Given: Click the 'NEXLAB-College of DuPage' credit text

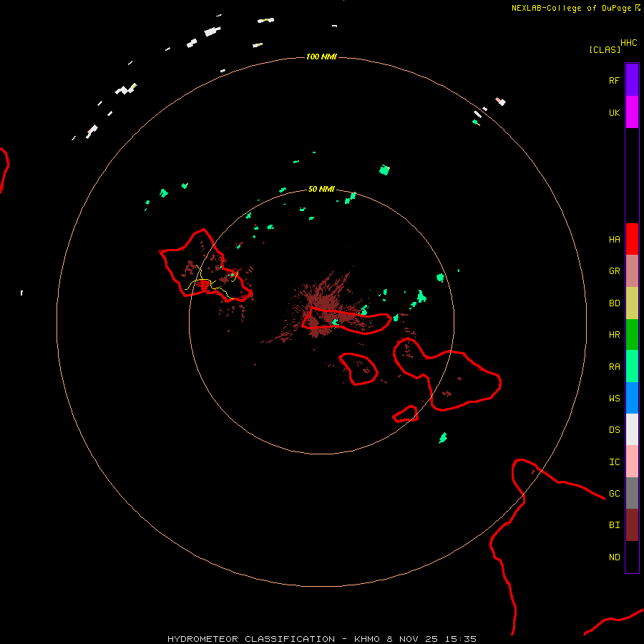Looking at the screenshot, I should tap(571, 8).
